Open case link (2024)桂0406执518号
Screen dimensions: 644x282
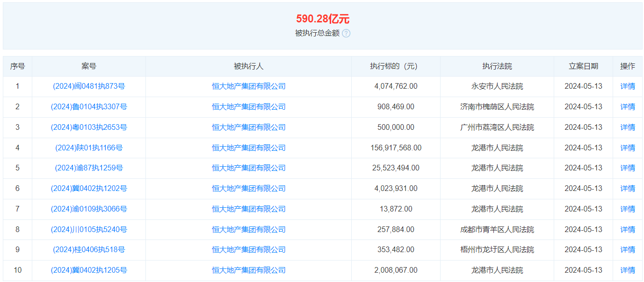click(x=89, y=250)
